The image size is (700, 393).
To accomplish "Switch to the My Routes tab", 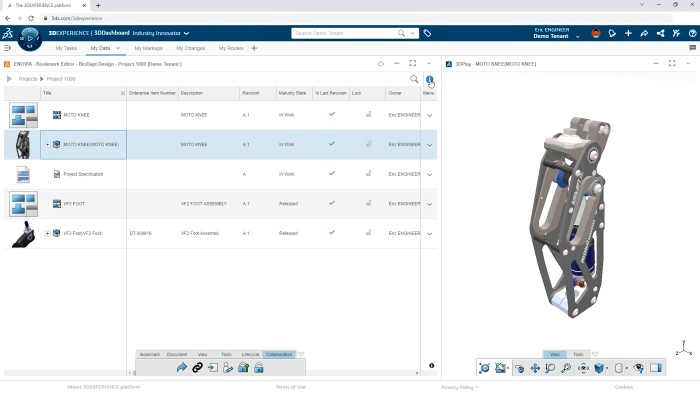I will (231, 48).
